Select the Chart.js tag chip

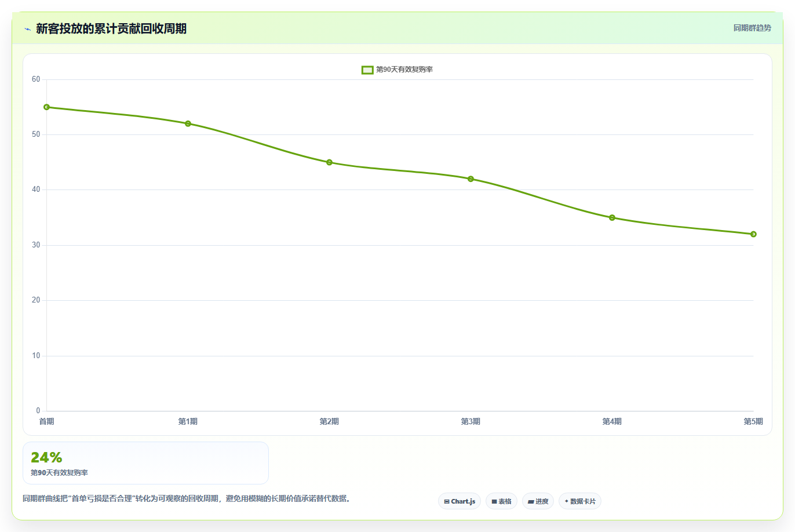460,501
